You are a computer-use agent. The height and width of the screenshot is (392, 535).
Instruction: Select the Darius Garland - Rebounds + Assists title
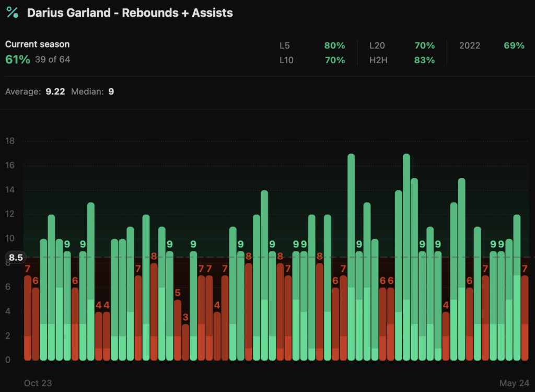coord(130,13)
